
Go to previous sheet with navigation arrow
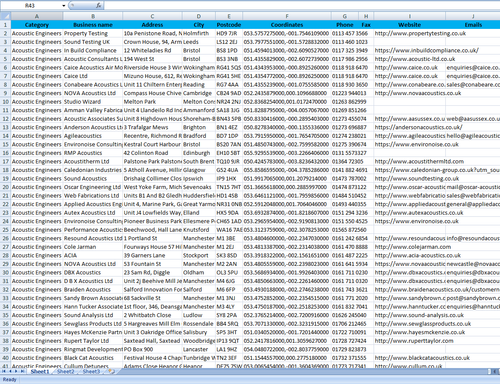[10, 371]
